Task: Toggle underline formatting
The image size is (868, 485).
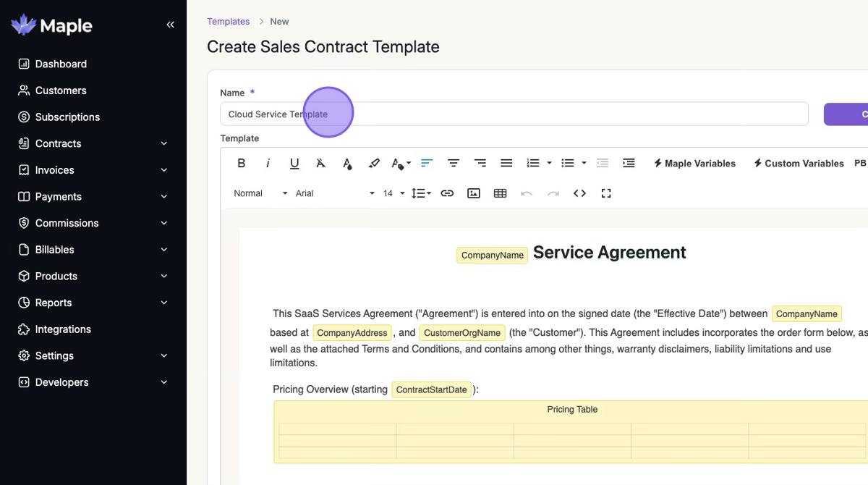Action: [x=294, y=164]
